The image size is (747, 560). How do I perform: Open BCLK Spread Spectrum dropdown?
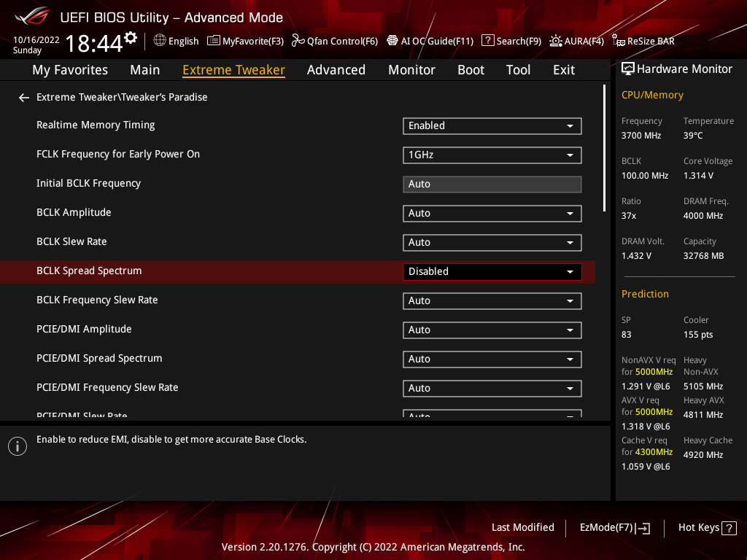(492, 271)
